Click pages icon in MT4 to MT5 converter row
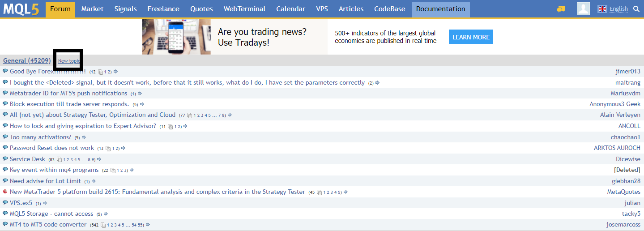The height and width of the screenshot is (231, 644). pyautogui.click(x=103, y=225)
